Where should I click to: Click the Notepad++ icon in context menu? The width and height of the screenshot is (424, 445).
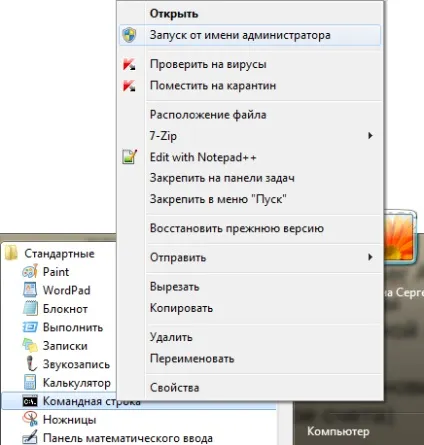pos(129,157)
